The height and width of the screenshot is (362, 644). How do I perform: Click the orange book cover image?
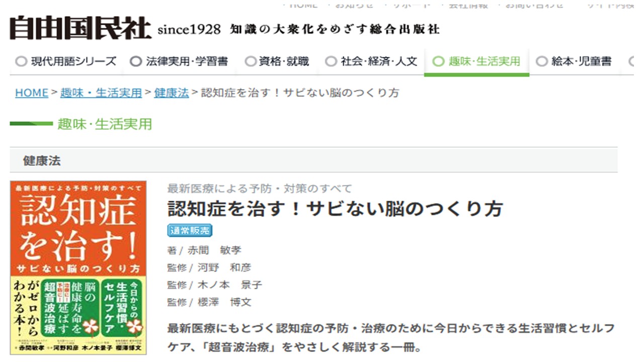pyautogui.click(x=78, y=267)
